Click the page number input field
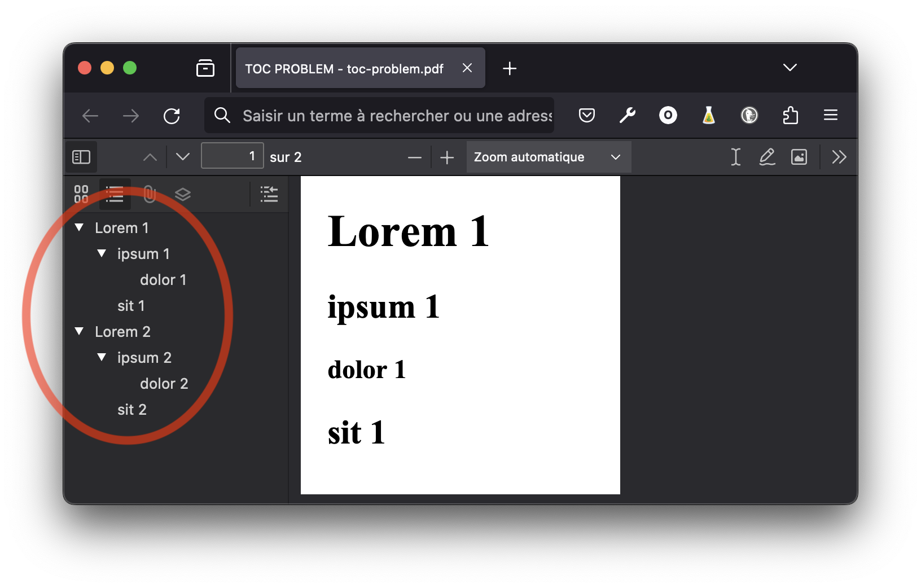921x588 pixels. click(x=232, y=156)
